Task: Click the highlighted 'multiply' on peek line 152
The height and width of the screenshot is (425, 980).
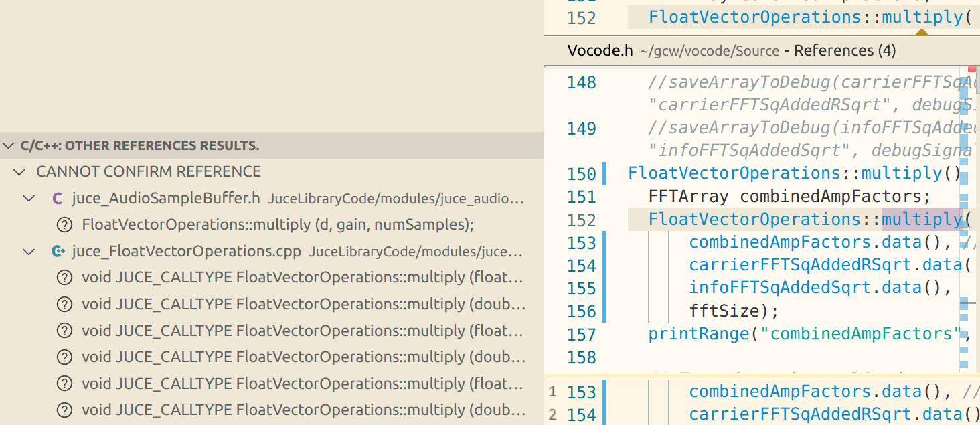Action: (x=921, y=220)
